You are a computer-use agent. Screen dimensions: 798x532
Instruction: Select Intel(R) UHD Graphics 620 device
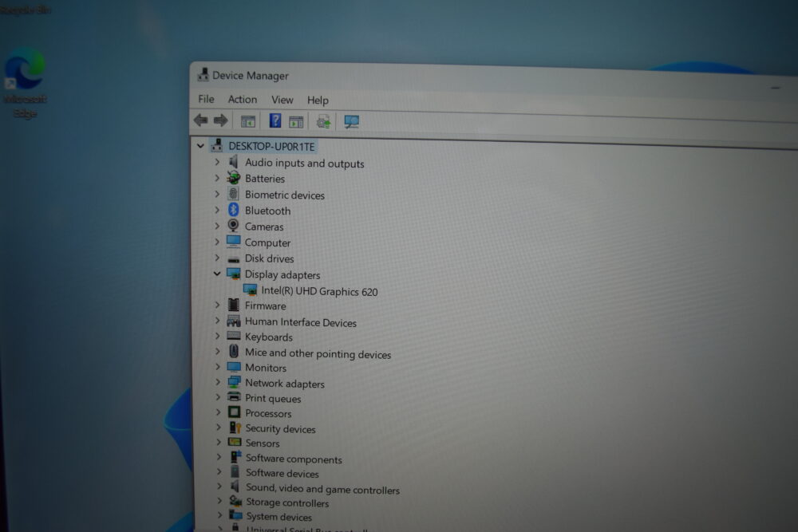[x=319, y=291]
